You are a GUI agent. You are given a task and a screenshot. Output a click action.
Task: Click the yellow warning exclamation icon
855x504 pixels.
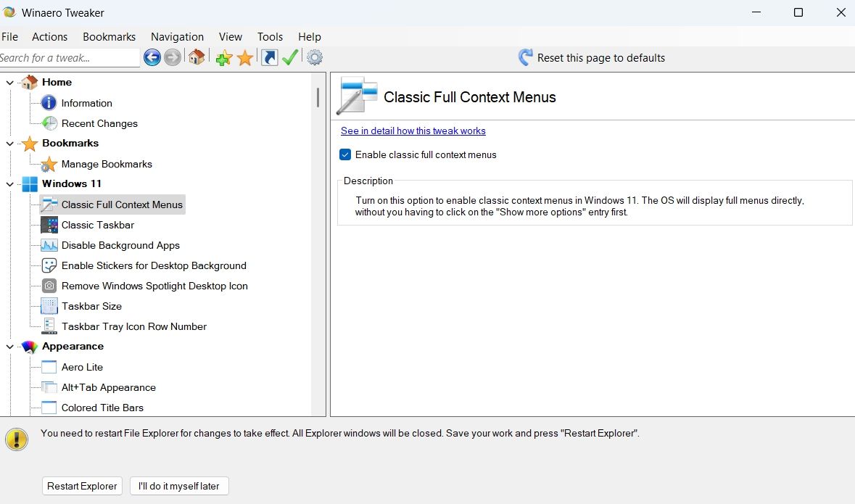pyautogui.click(x=17, y=439)
